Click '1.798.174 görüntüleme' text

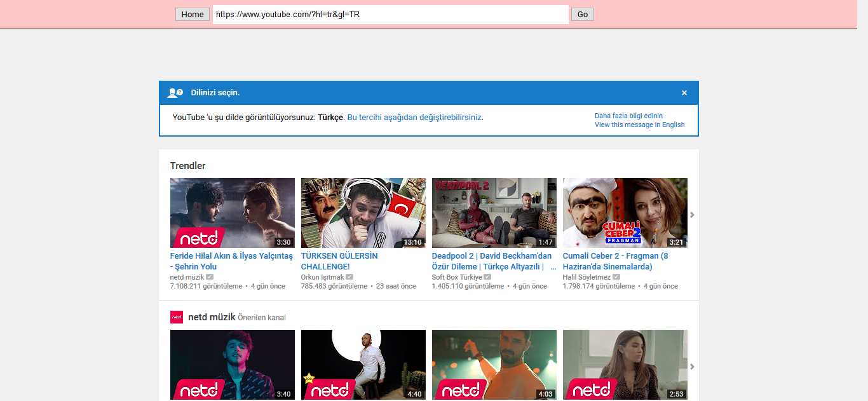click(x=599, y=286)
